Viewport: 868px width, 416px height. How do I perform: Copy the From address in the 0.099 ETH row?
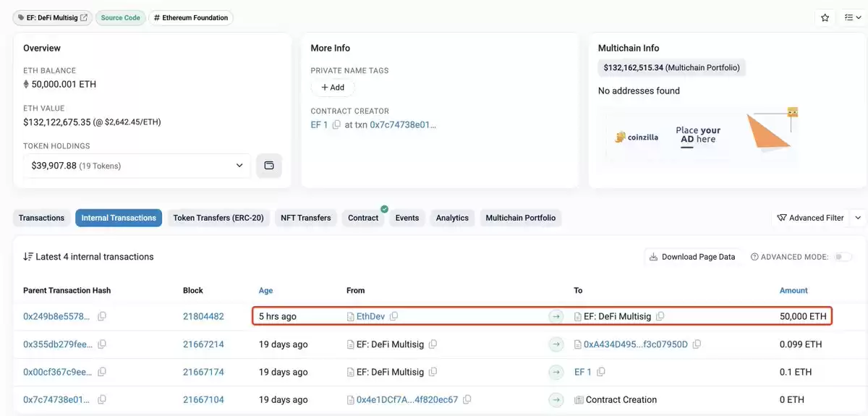tap(433, 344)
